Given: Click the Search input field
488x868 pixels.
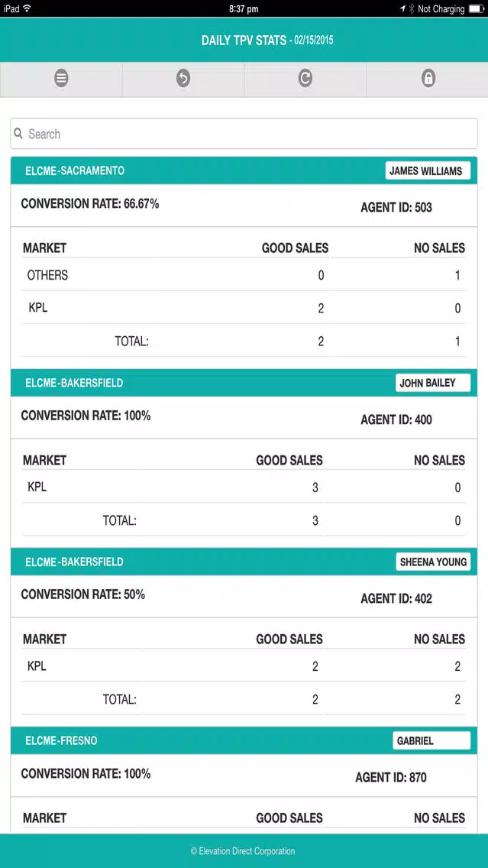Looking at the screenshot, I should click(244, 134).
